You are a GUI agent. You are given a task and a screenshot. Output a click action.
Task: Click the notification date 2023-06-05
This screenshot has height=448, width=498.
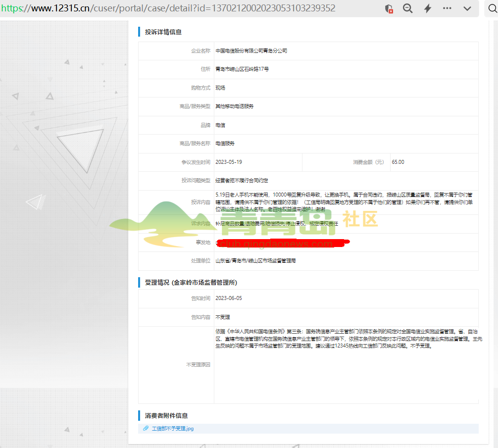[x=229, y=299]
